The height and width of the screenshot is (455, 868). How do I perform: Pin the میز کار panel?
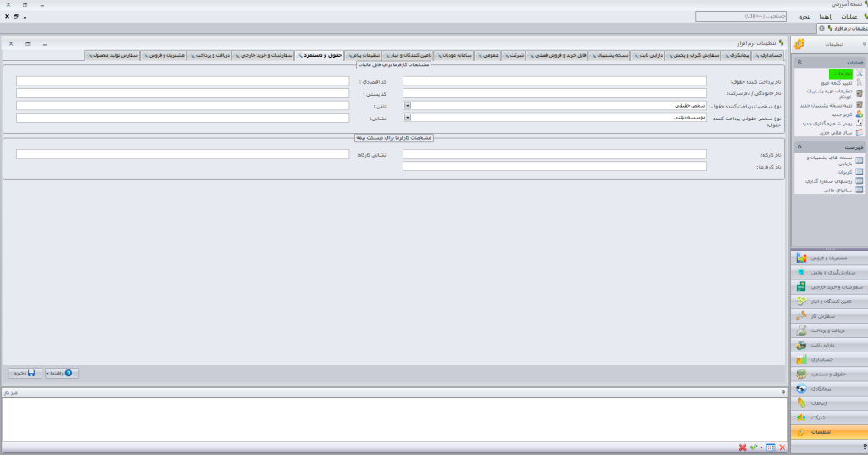click(x=783, y=392)
